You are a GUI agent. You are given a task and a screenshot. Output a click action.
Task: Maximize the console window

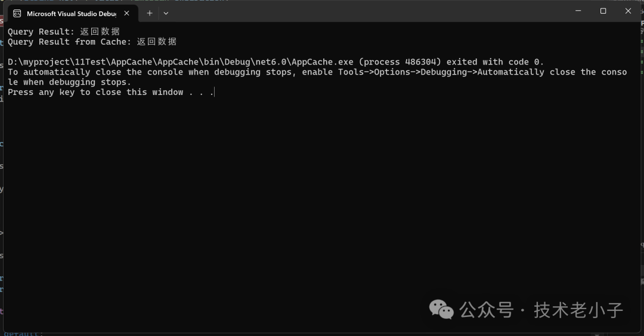(603, 11)
